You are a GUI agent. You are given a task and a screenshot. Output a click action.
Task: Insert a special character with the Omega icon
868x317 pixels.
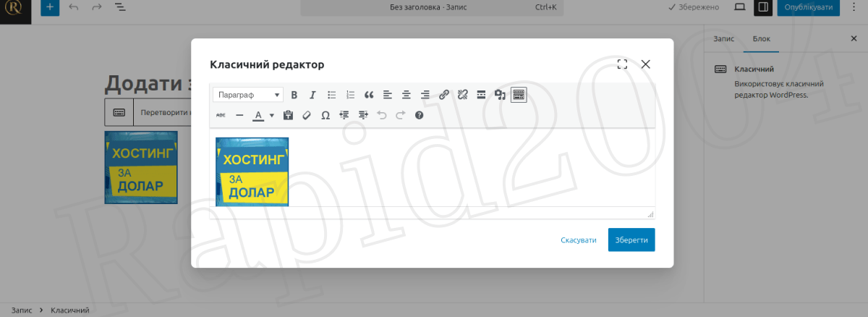pyautogui.click(x=325, y=115)
